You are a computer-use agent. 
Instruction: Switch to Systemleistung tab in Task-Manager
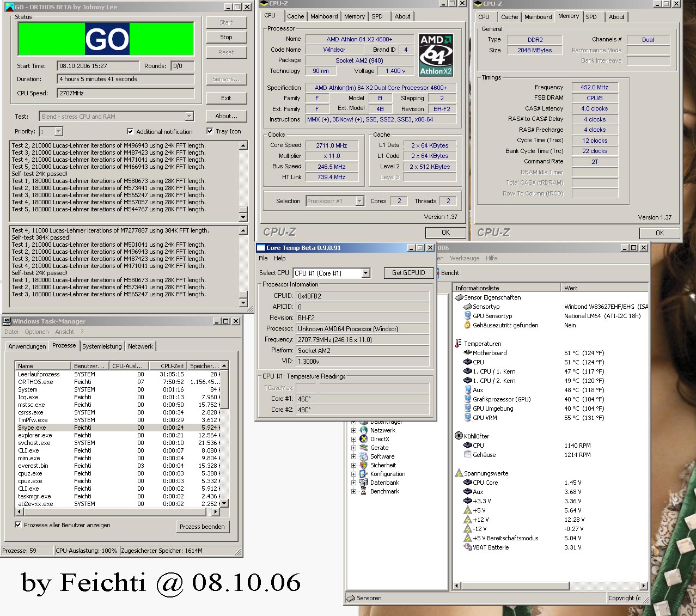(x=102, y=346)
